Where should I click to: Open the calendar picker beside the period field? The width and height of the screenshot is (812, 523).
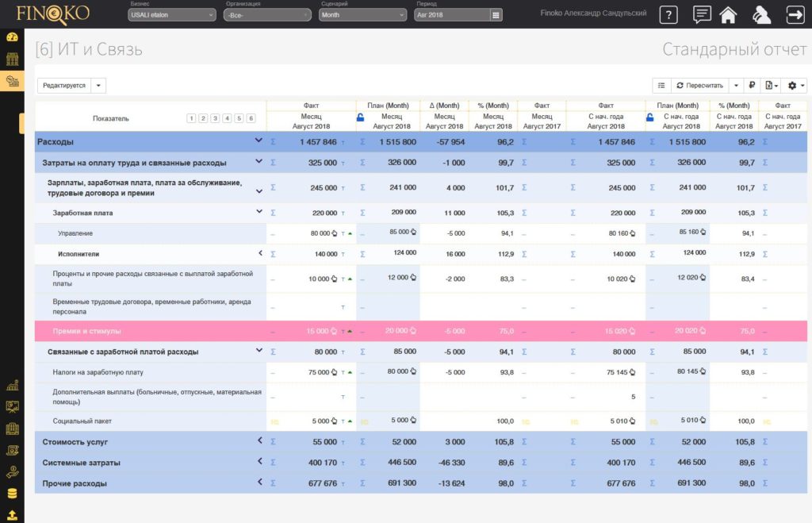496,15
